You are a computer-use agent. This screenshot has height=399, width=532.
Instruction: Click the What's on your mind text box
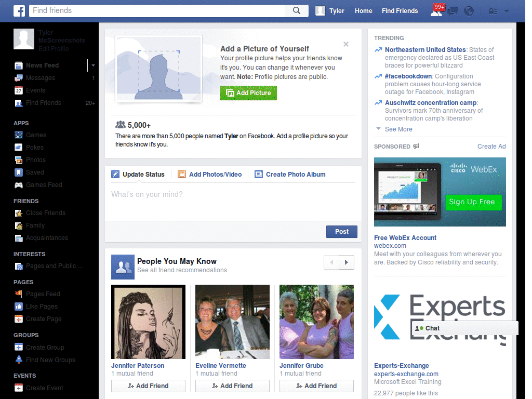pyautogui.click(x=233, y=202)
